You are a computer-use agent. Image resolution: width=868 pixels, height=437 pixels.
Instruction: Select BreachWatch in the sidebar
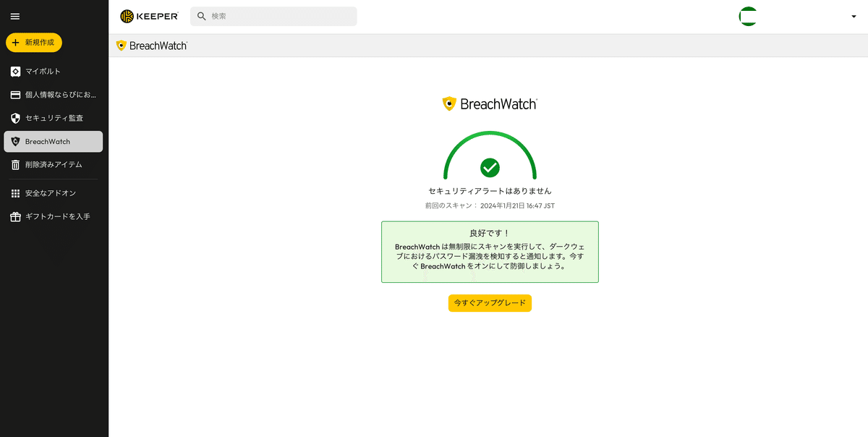coord(54,142)
